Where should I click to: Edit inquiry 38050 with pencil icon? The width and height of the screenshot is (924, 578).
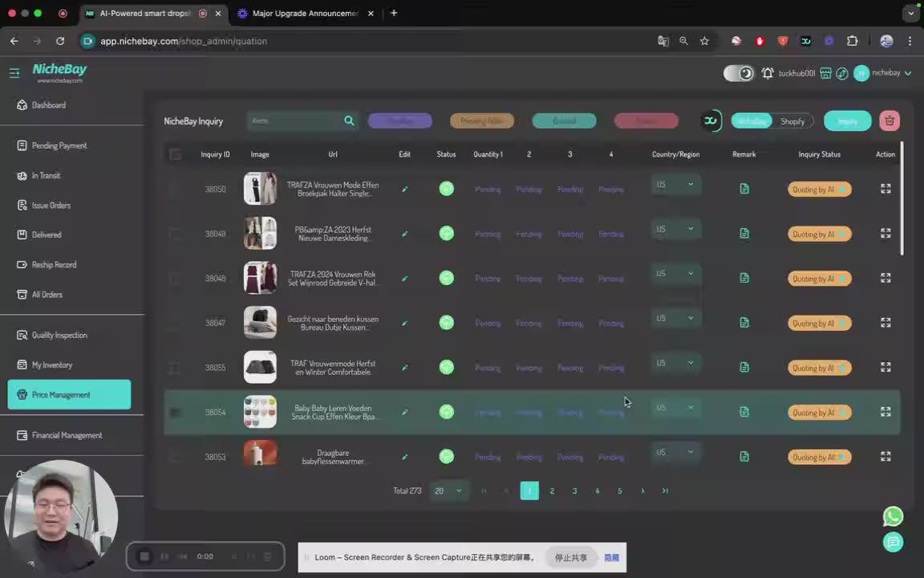point(404,189)
